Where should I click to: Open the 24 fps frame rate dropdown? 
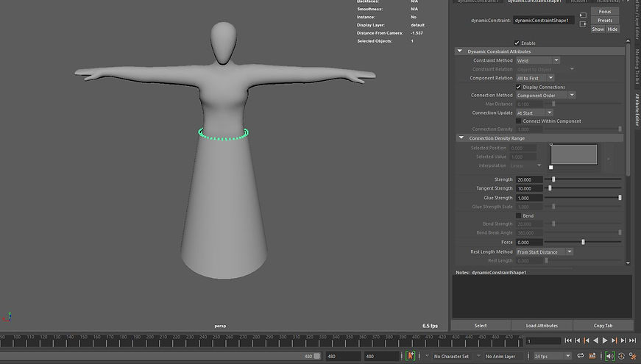coord(552,356)
